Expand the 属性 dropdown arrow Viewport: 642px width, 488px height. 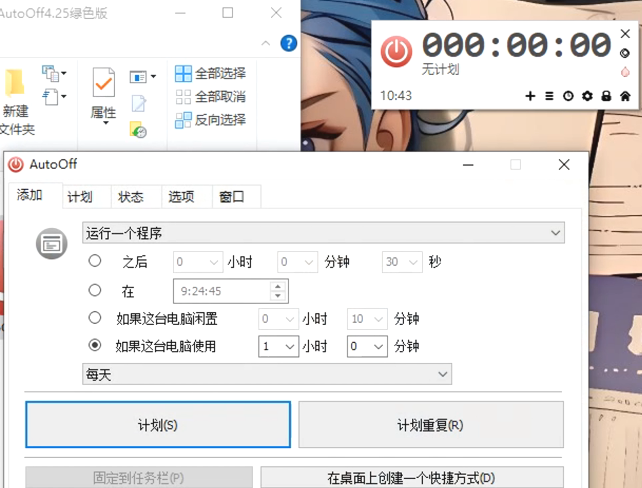(105, 123)
